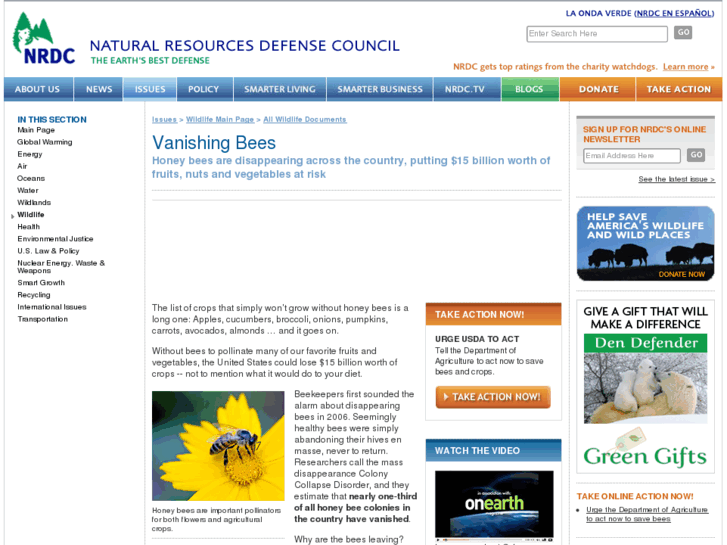Image resolution: width=727 pixels, height=545 pixels.
Task: Go to Smarter Business section
Action: pyautogui.click(x=380, y=89)
